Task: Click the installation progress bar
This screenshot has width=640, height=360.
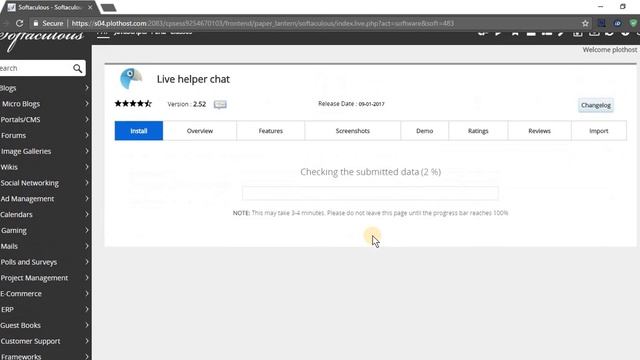Action: click(x=370, y=193)
